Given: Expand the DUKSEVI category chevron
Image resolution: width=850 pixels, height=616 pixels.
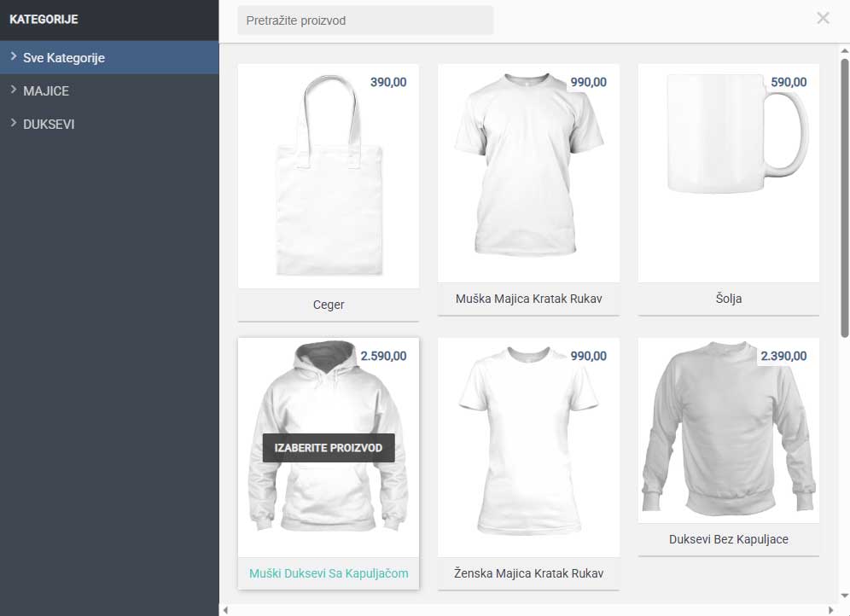Looking at the screenshot, I should click(x=12, y=124).
